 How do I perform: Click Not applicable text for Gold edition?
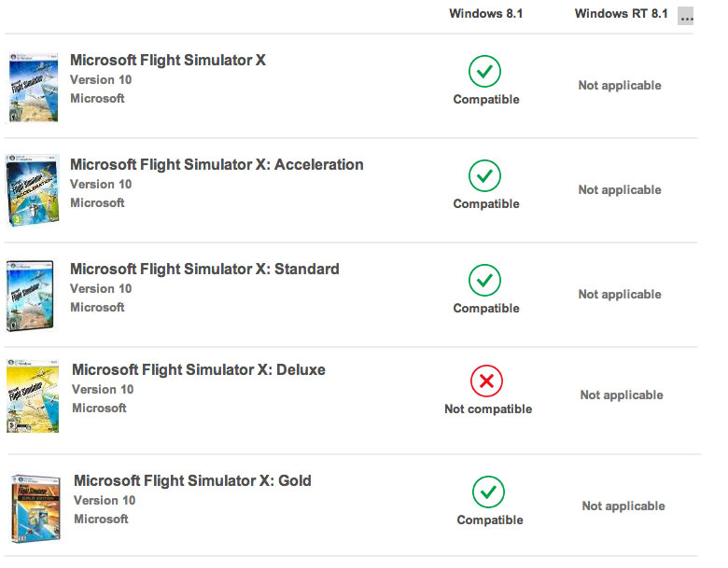(623, 506)
